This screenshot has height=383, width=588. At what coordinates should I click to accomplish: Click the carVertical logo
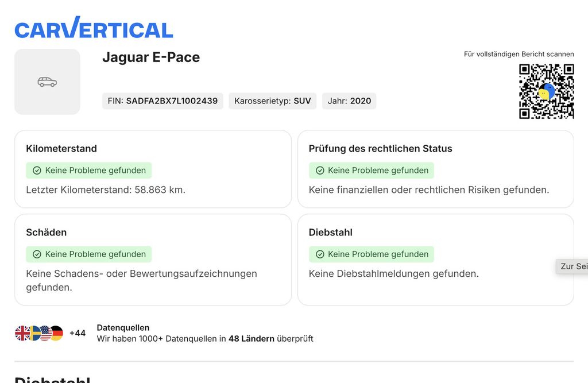(94, 28)
